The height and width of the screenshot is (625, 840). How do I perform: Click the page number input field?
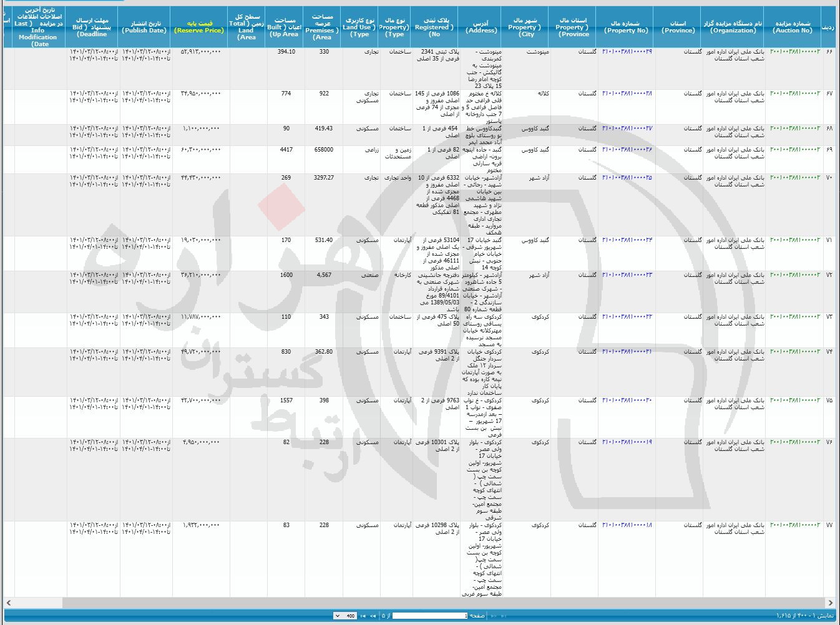pyautogui.click(x=430, y=616)
